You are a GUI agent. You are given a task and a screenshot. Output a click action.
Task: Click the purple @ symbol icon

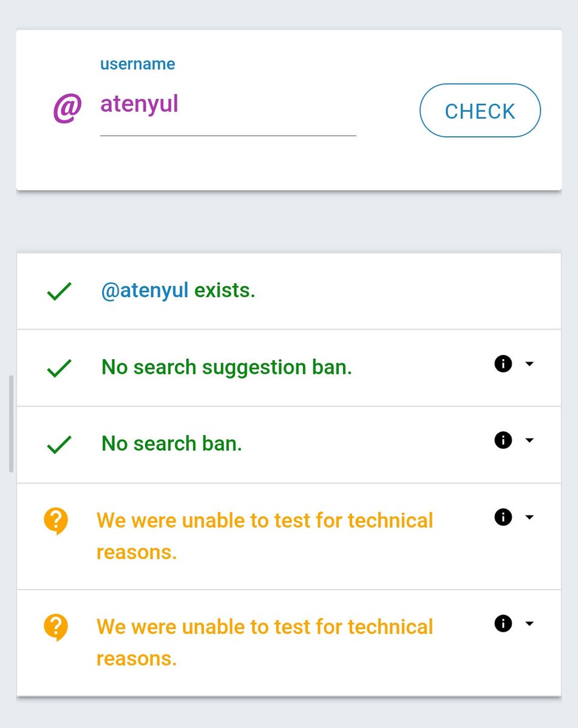pos(67,109)
